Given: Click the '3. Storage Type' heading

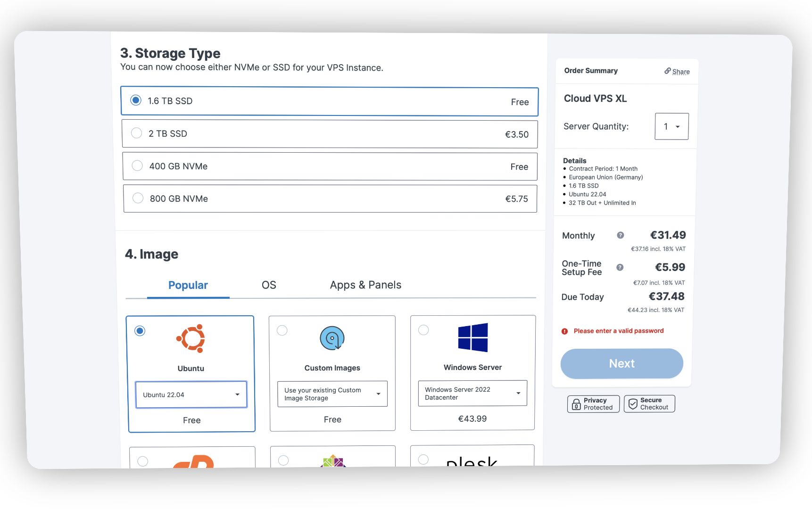Looking at the screenshot, I should pyautogui.click(x=170, y=53).
